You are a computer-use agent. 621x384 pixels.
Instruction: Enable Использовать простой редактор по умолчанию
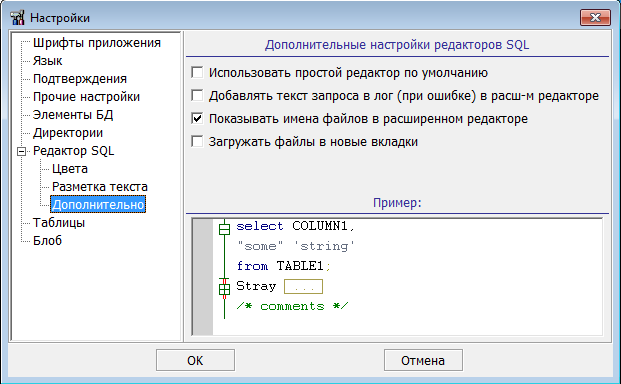point(197,73)
